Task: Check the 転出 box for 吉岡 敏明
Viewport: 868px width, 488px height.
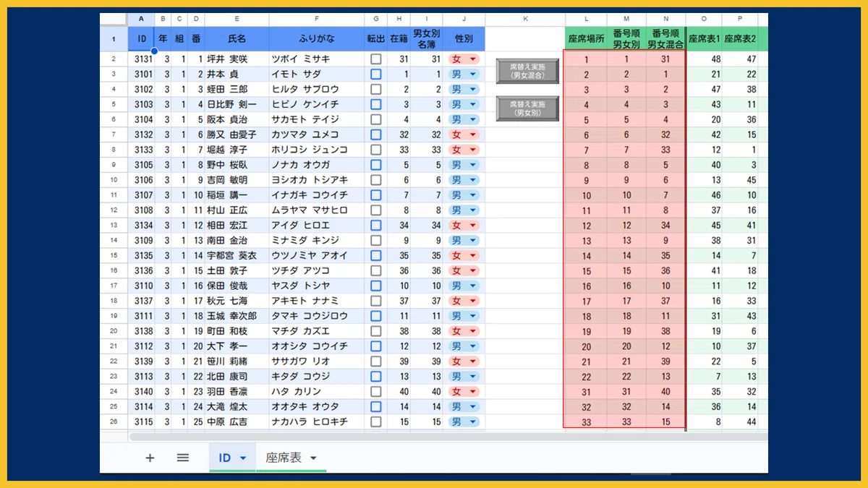Action: pyautogui.click(x=376, y=180)
